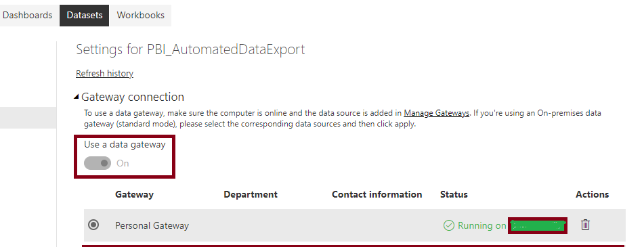Select the highlighted dataset in left sidebar
The width and height of the screenshot is (644, 247).
28,118
